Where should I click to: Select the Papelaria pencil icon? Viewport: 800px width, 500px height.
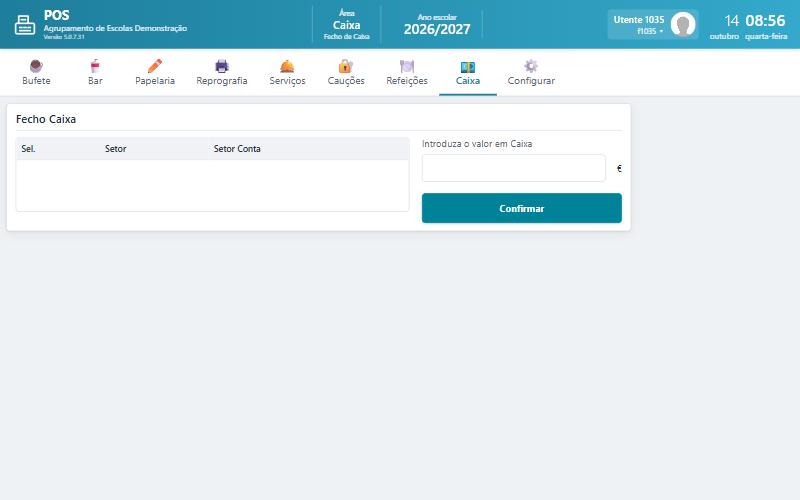(x=155, y=66)
